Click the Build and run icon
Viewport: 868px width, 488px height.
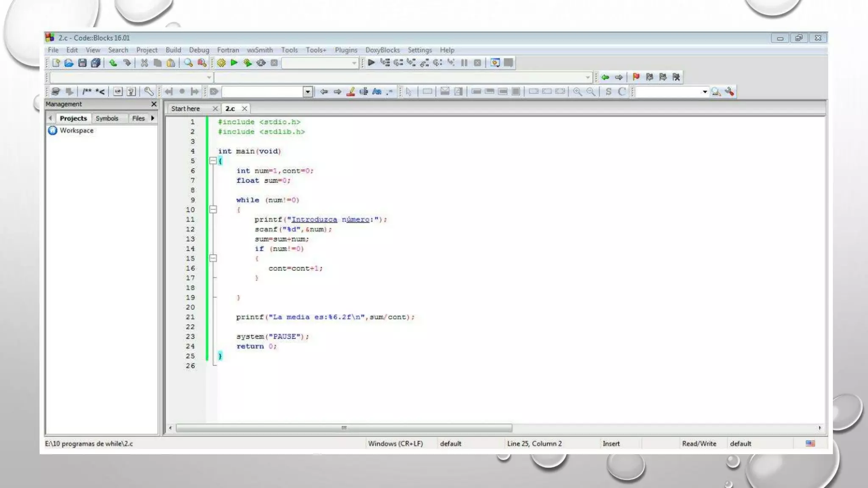248,63
